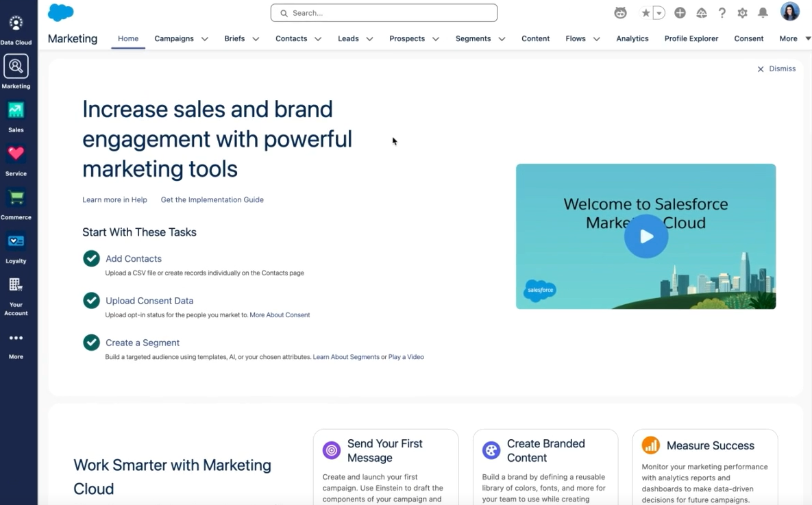Open the favorites list dropdown arrow
Viewport: 812px width, 505px height.
(659, 14)
